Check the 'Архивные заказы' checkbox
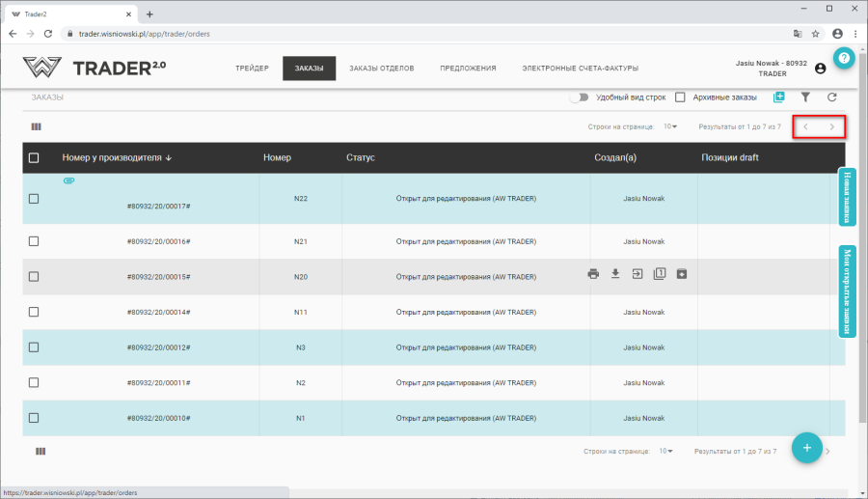 pyautogui.click(x=680, y=97)
